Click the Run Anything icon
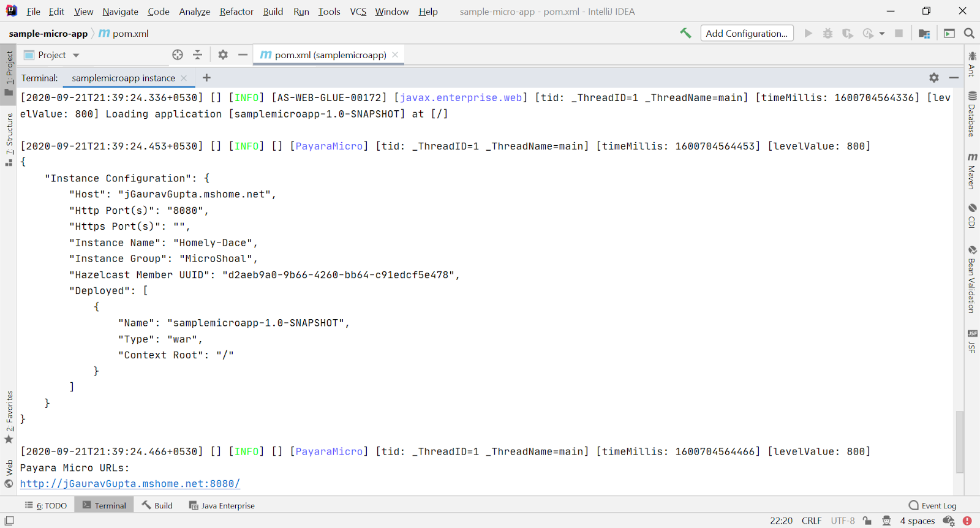The image size is (980, 528). [x=949, y=33]
